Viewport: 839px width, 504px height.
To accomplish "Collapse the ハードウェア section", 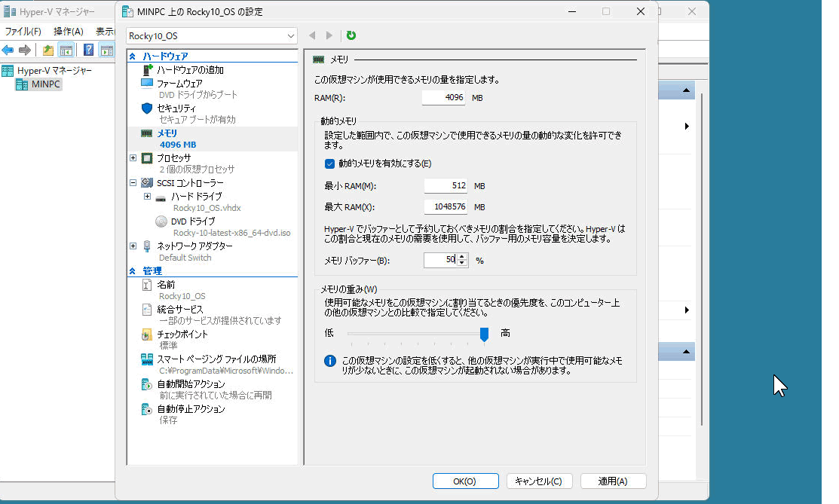I will [132, 57].
